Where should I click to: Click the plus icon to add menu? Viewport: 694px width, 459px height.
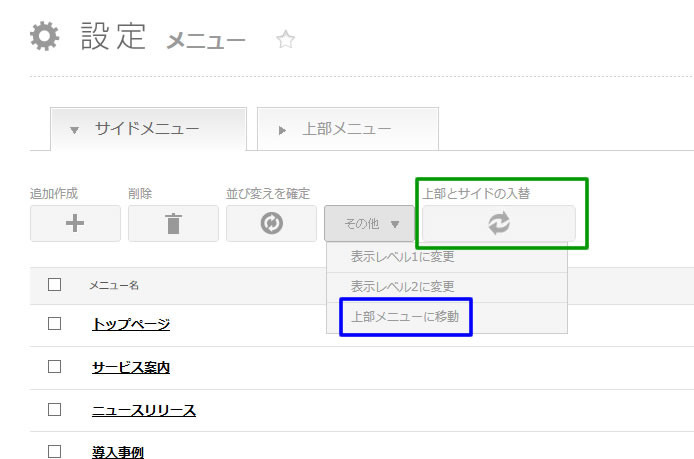click(x=75, y=224)
